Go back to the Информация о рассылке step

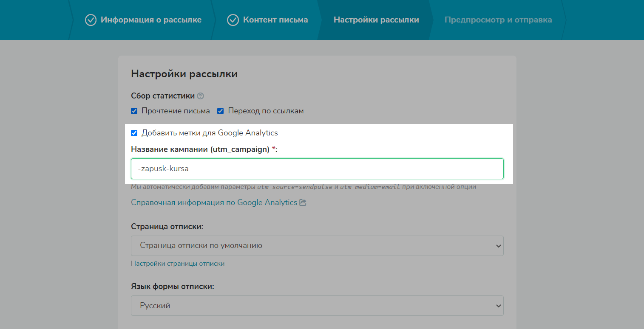point(151,20)
